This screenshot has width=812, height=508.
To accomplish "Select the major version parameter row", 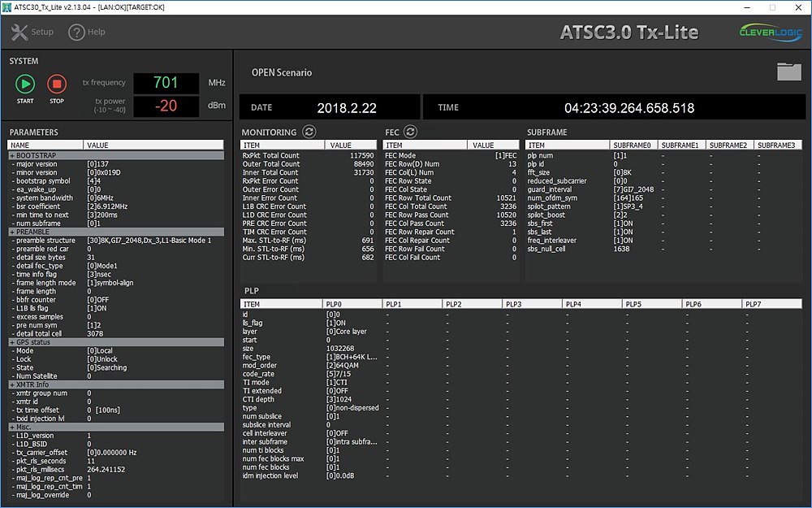I will click(115, 164).
